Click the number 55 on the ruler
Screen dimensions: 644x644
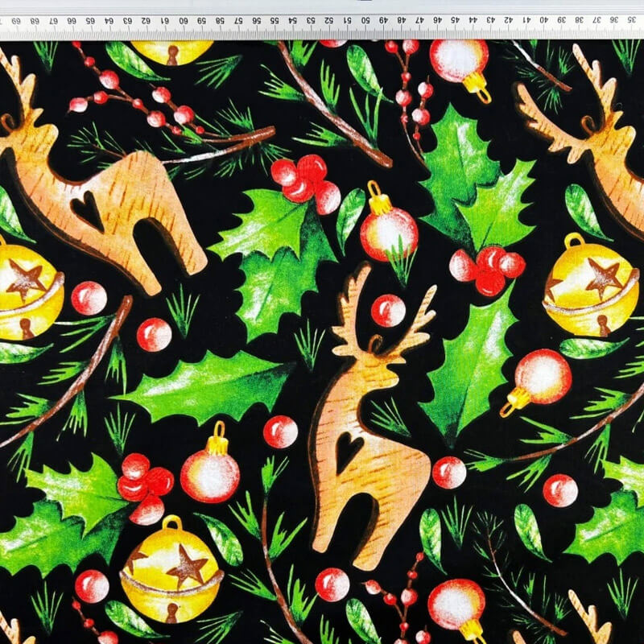(275, 20)
